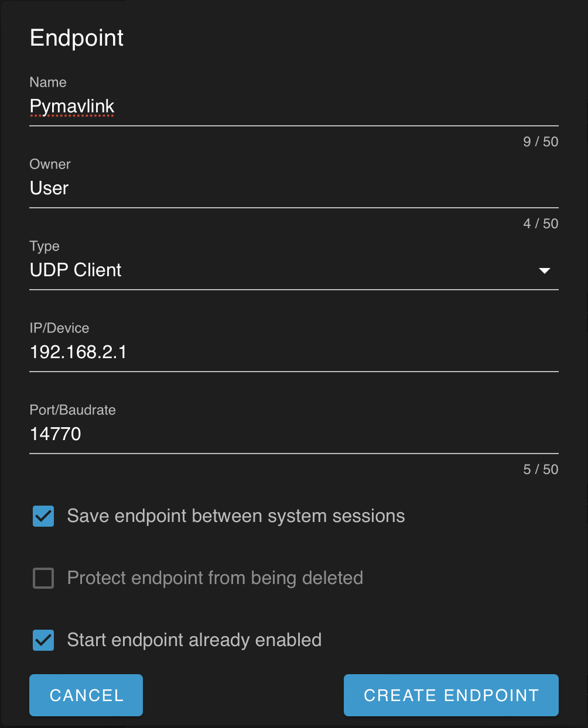
Task: Expand the UDP Client type selector
Action: pos(545,270)
